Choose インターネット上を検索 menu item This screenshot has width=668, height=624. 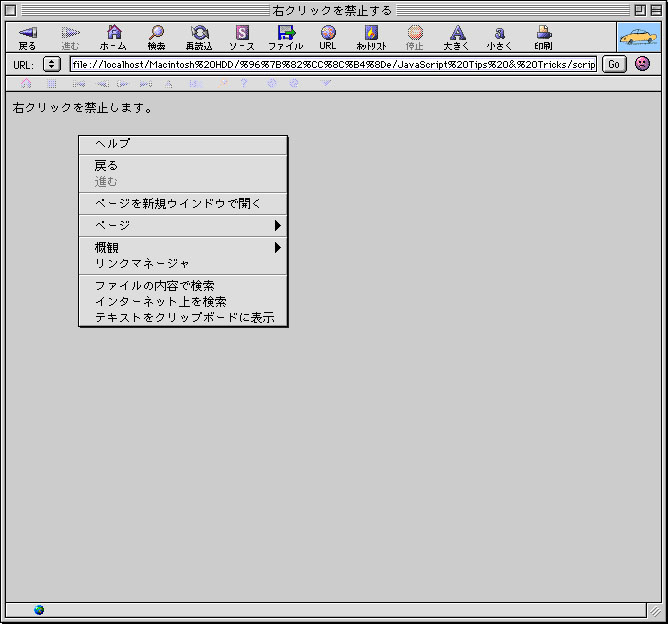click(x=183, y=302)
